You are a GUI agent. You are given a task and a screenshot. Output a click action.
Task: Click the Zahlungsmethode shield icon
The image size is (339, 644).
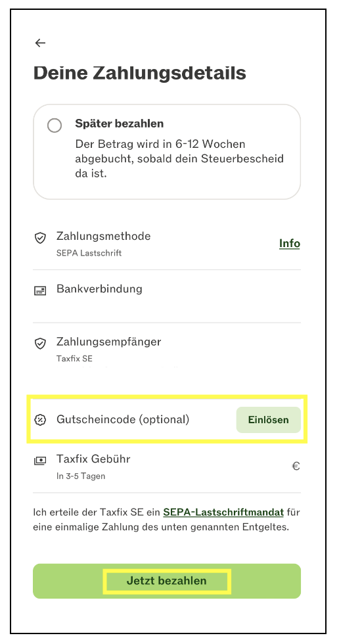(40, 238)
